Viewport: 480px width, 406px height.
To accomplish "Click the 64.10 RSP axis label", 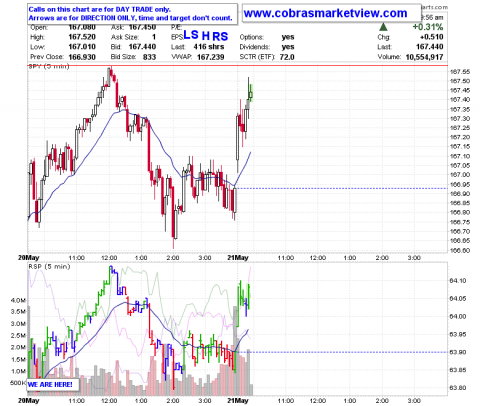I will click(458, 281).
